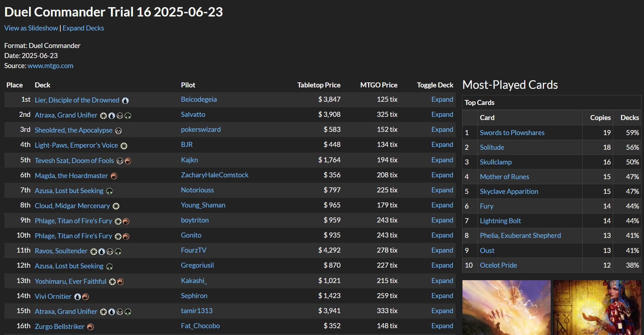Visit www.mtgo.com source link
The image size is (644, 335).
[x=51, y=66]
